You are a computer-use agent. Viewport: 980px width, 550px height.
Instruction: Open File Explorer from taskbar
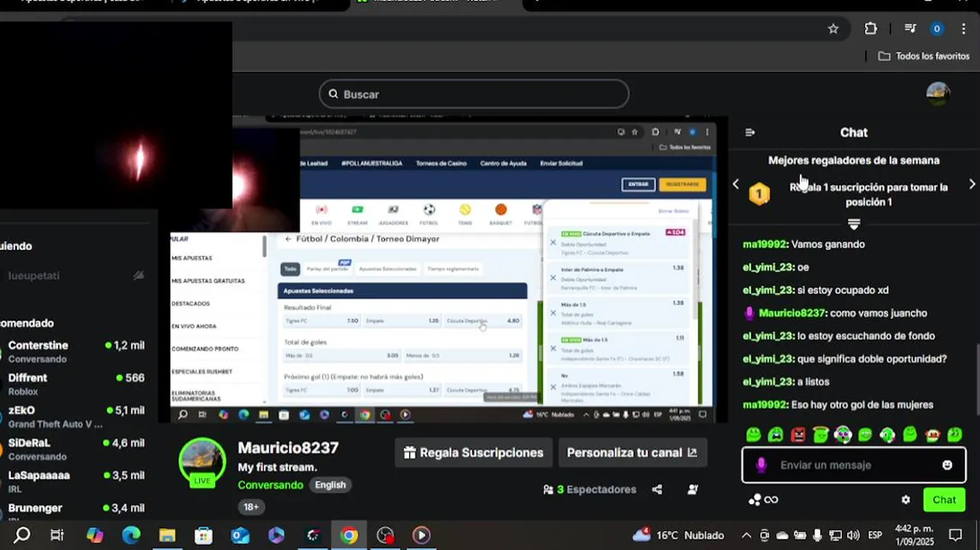(167, 535)
